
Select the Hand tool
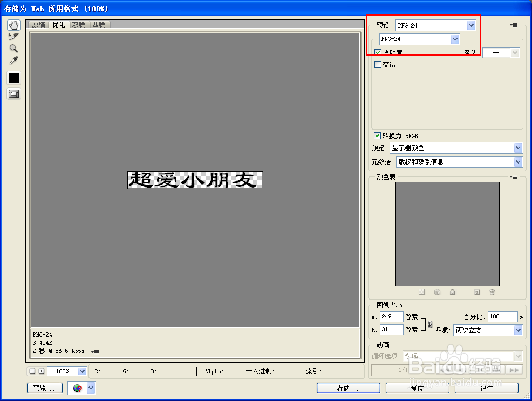click(13, 25)
